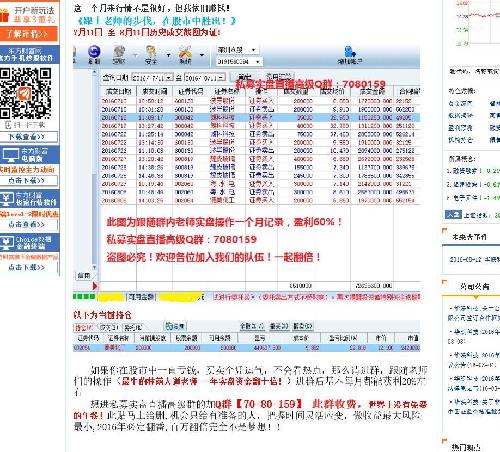The height and width of the screenshot is (452, 500).
Task: Click the up arrow of the left pane scrollbar
Action: pyautogui.click(x=95, y=72)
